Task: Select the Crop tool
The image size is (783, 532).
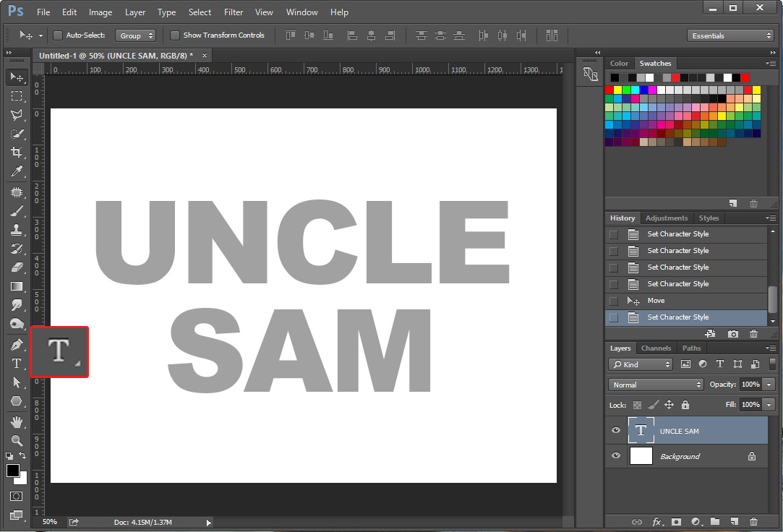Action: pos(16,153)
